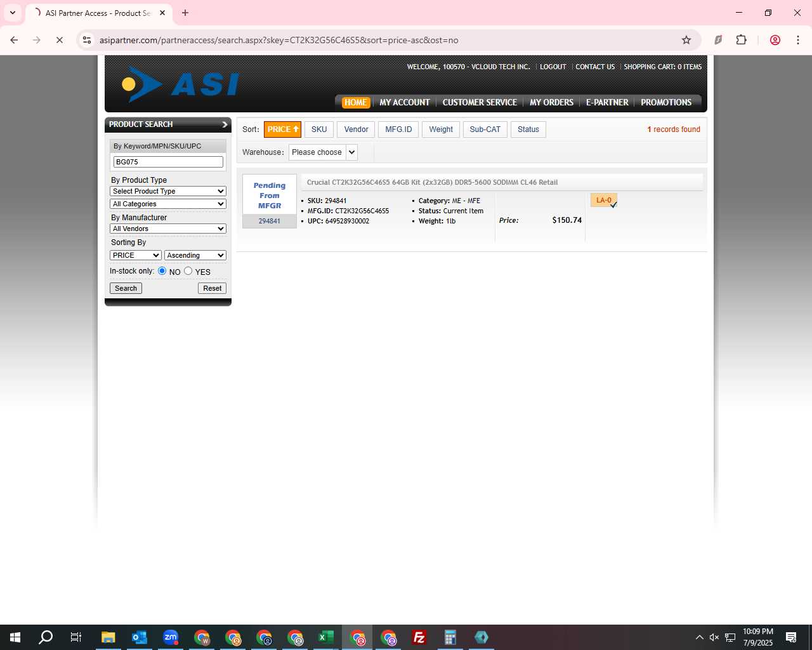This screenshot has height=650, width=812.
Task: Open notification center icon
Action: click(791, 637)
